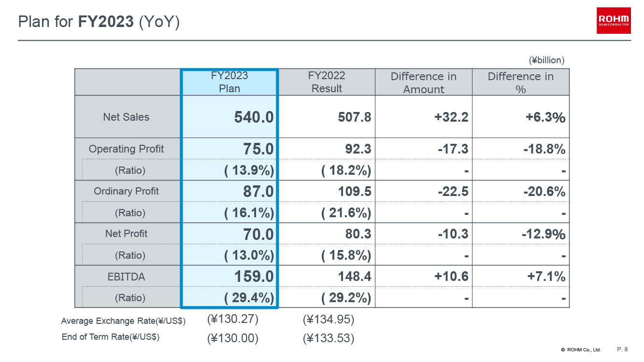The width and height of the screenshot is (644, 362).
Task: Click the Net Sales row label
Action: point(126,117)
